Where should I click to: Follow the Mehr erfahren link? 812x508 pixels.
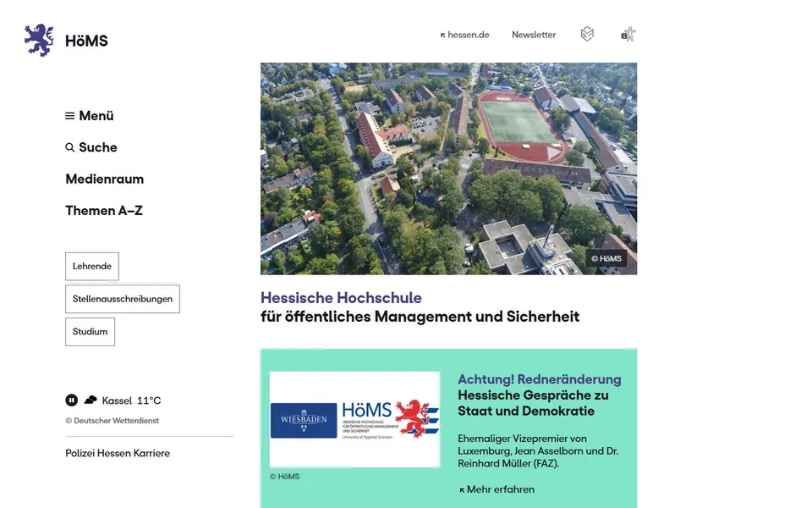click(x=497, y=489)
